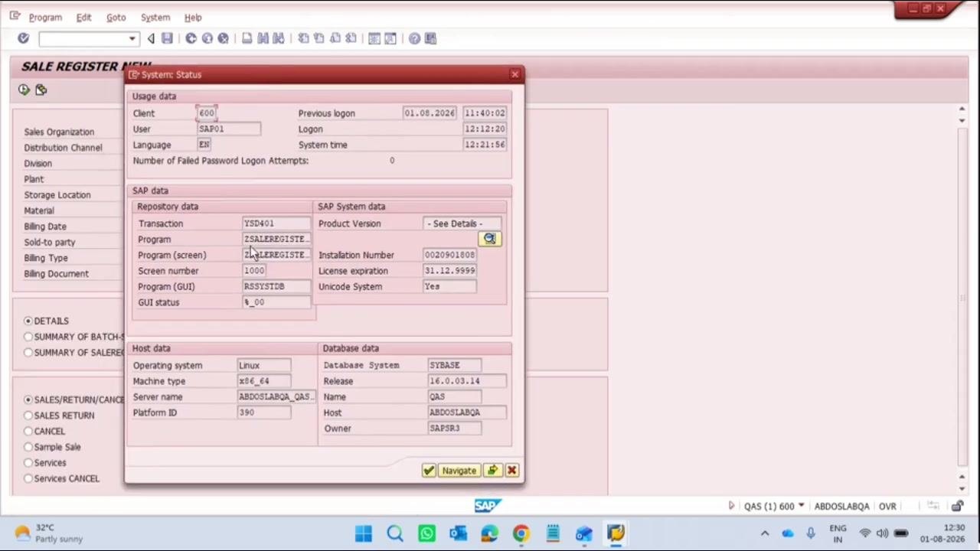The image size is (980, 551).
Task: Click the Customize local layout icon
Action: coord(430,38)
